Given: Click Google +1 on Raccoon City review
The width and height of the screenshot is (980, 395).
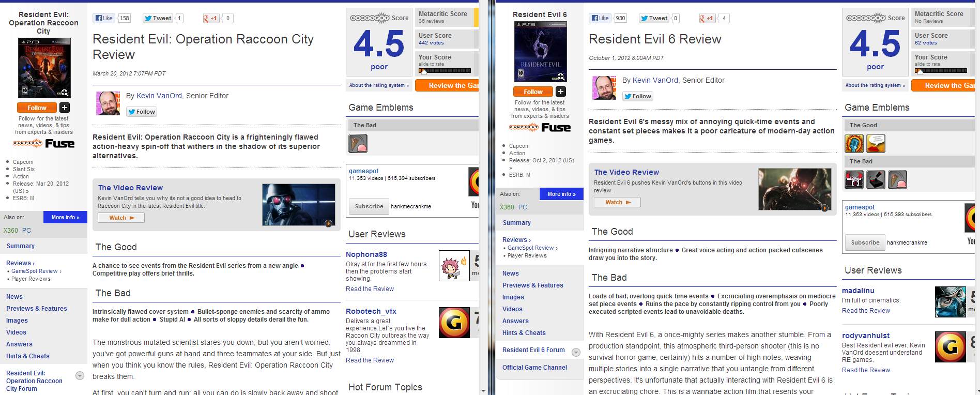Looking at the screenshot, I should pos(211,18).
